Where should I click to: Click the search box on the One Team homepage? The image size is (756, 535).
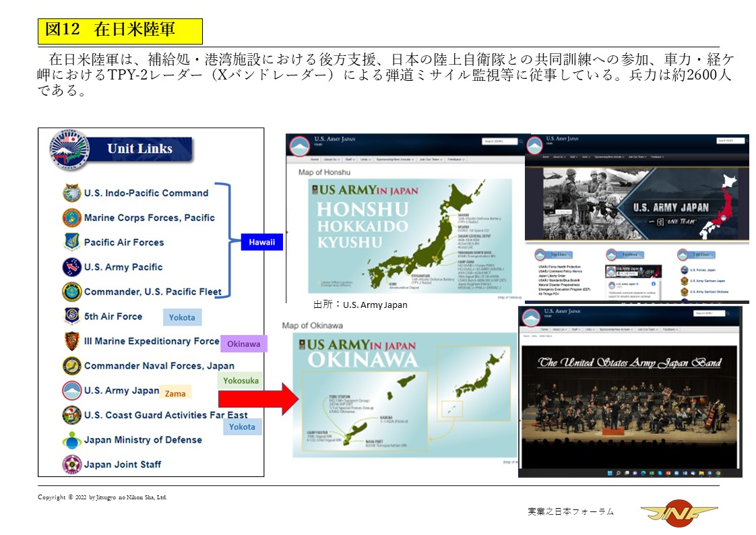point(732,141)
